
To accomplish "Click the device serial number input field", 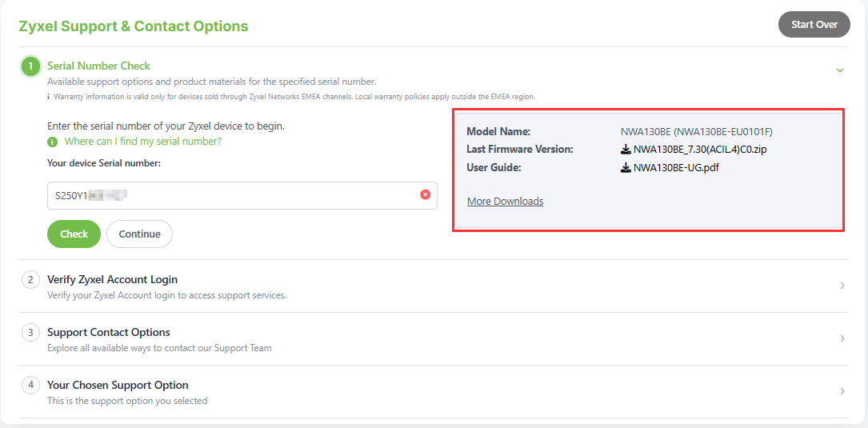I will click(x=242, y=195).
